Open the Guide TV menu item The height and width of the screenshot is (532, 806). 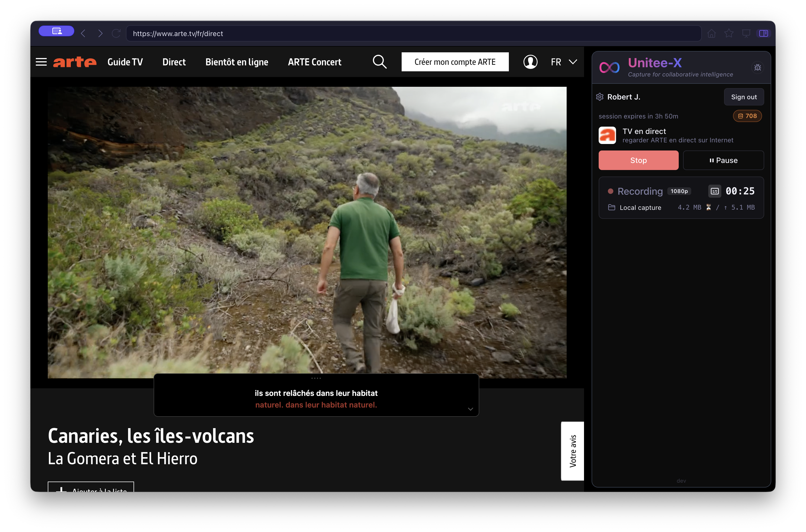click(125, 62)
